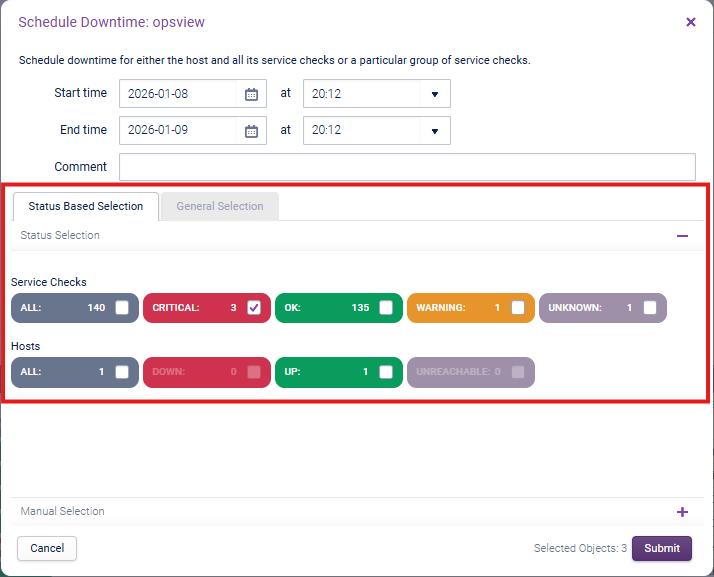Check the Hosts ALL checkbox
This screenshot has width=714, height=577.
(x=122, y=372)
